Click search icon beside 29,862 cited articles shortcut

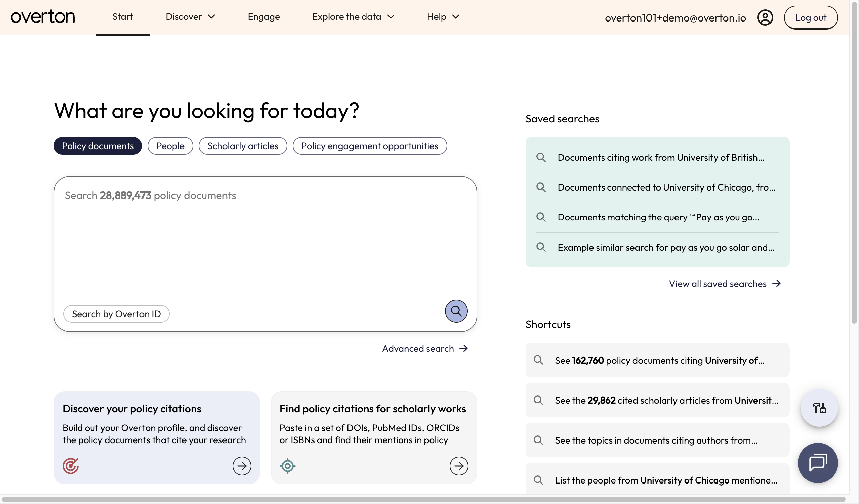[x=538, y=400]
